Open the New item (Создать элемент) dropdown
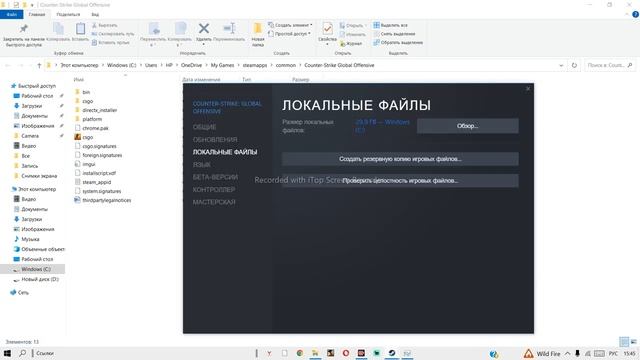Screen dimensions: 640x360 pos(290,25)
